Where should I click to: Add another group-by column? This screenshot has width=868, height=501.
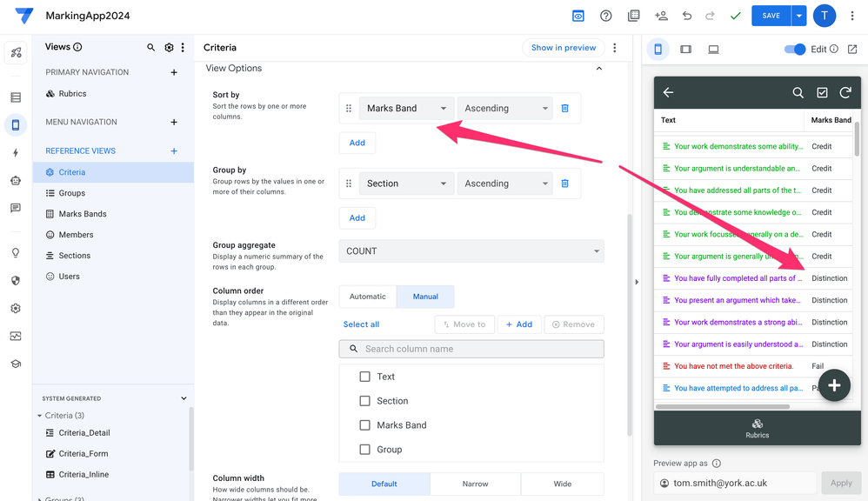point(357,218)
